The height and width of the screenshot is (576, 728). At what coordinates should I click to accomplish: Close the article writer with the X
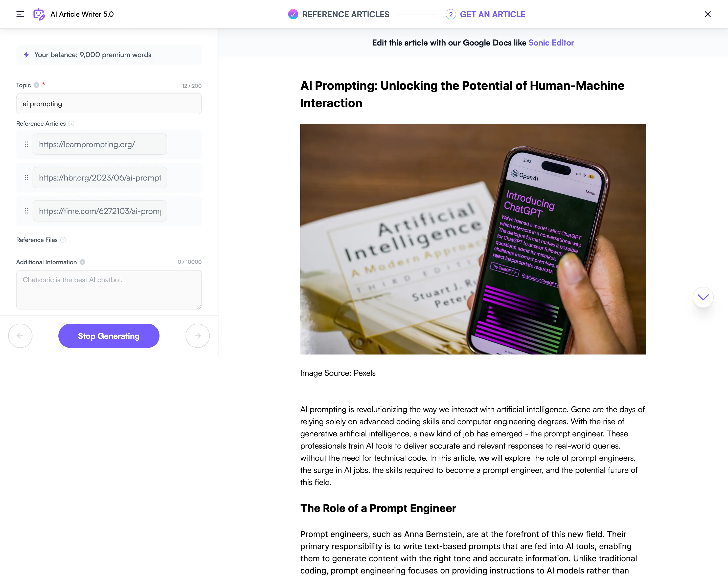(x=708, y=14)
